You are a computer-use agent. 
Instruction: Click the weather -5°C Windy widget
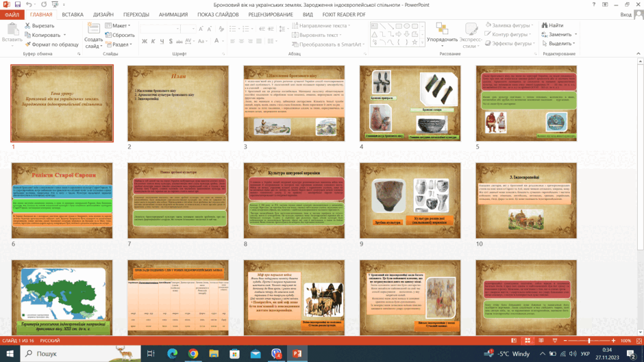pyautogui.click(x=508, y=353)
